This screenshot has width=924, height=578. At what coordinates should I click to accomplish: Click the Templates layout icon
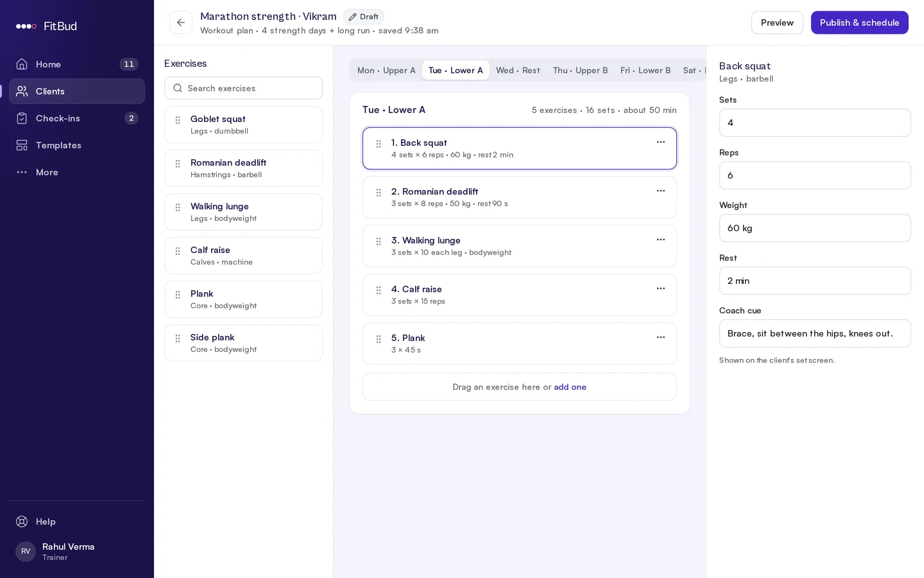(22, 145)
